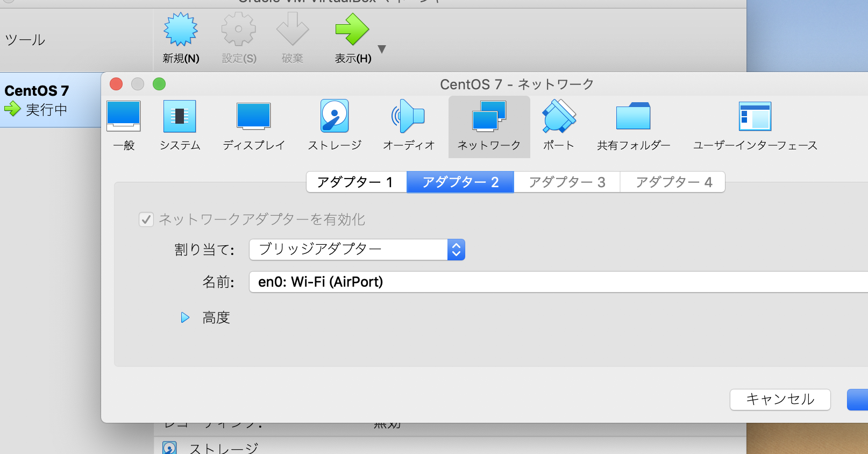This screenshot has height=454, width=868.
Task: Open the Display (ディスプレイ) settings pane
Action: point(253,126)
